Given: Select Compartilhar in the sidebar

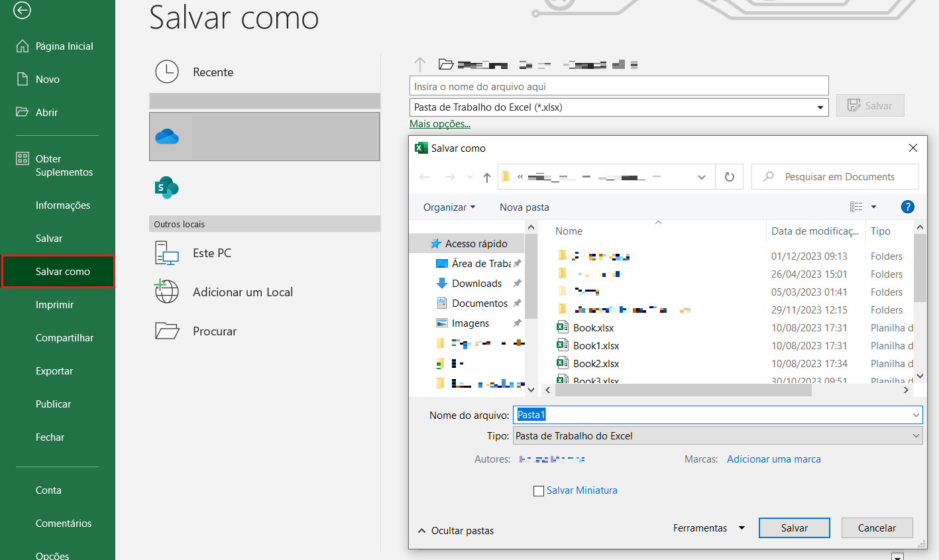Looking at the screenshot, I should tap(65, 338).
